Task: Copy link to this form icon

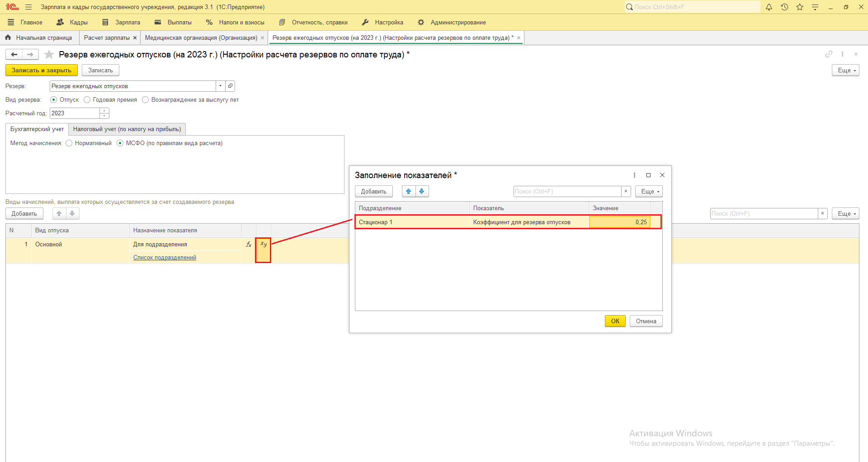Action: pyautogui.click(x=829, y=54)
